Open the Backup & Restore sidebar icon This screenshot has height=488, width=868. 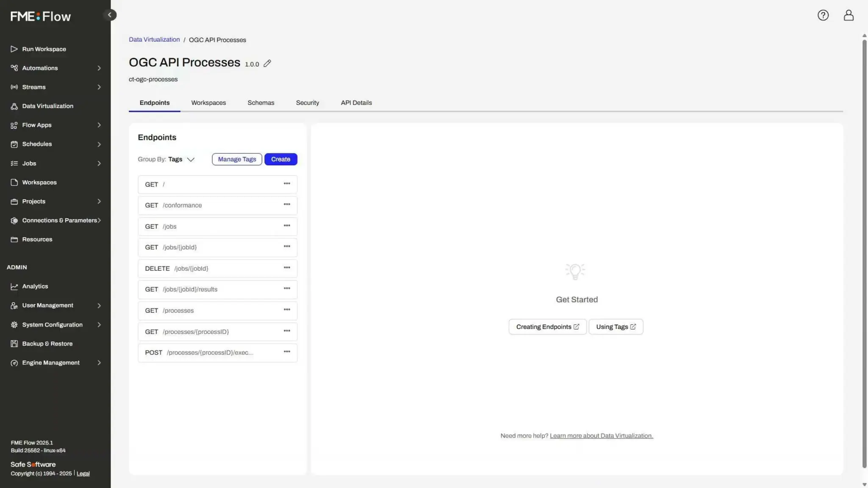(x=14, y=344)
